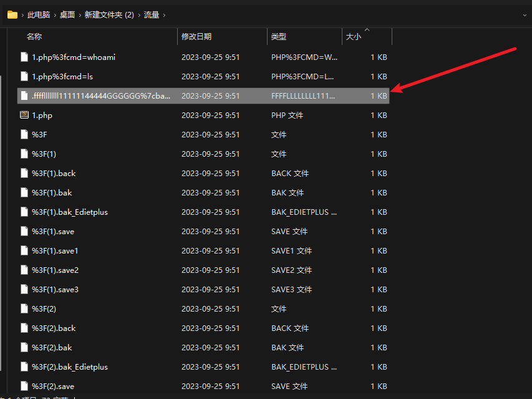The height and width of the screenshot is (399, 532).
Task: Click the sort arrow above the 大小 column
Action: (367, 31)
